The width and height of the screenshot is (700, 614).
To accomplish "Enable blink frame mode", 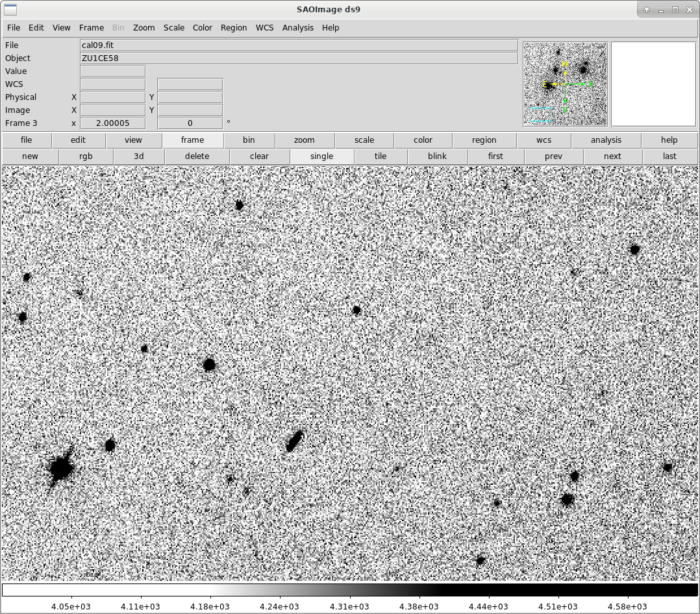I will [437, 156].
